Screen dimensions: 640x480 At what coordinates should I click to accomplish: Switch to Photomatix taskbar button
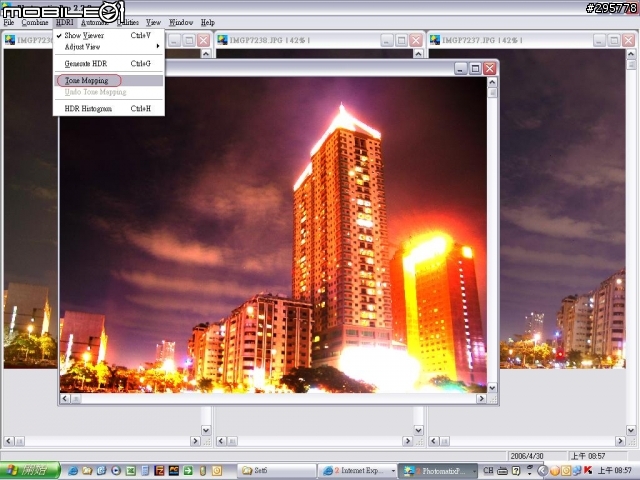(438, 471)
